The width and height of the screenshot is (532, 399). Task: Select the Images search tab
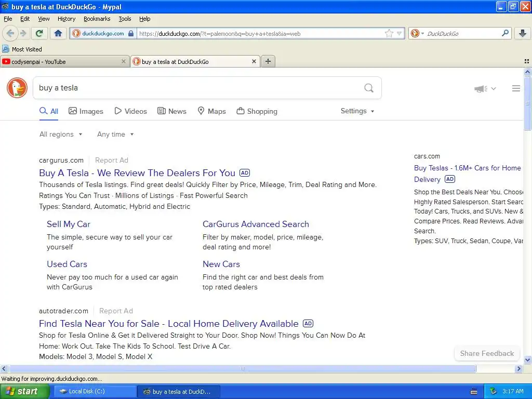[x=86, y=111]
